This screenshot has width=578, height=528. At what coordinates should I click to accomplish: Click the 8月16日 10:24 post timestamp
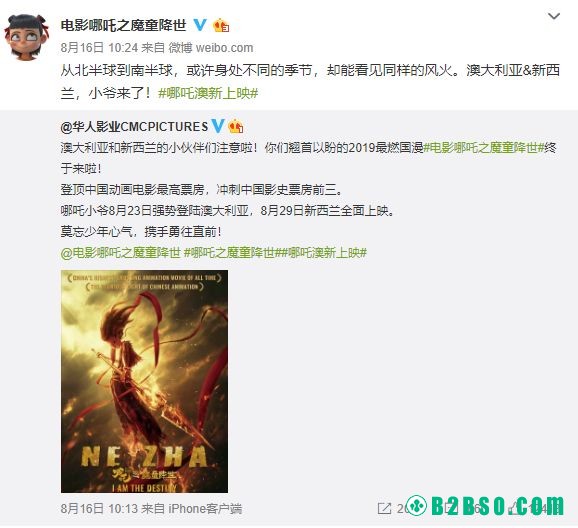click(x=99, y=48)
